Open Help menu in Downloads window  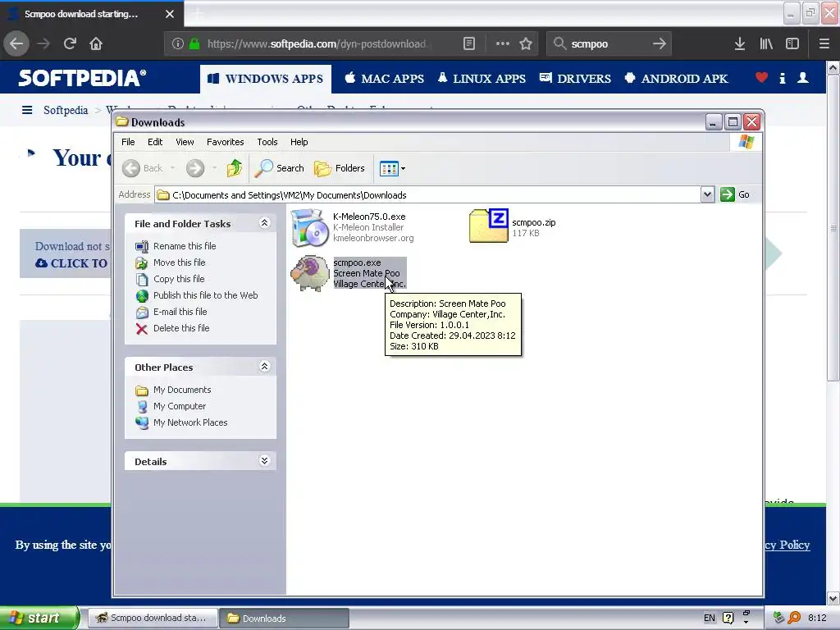coord(299,142)
